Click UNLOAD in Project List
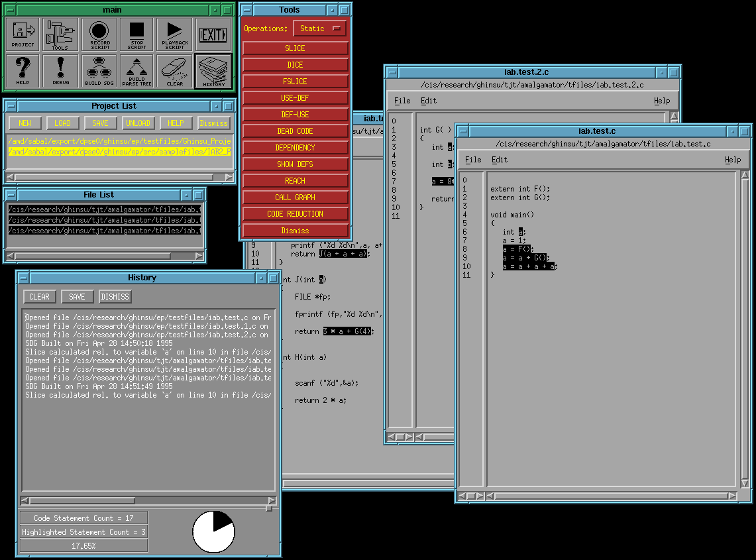Screen dimensions: 756x560 coord(138,123)
